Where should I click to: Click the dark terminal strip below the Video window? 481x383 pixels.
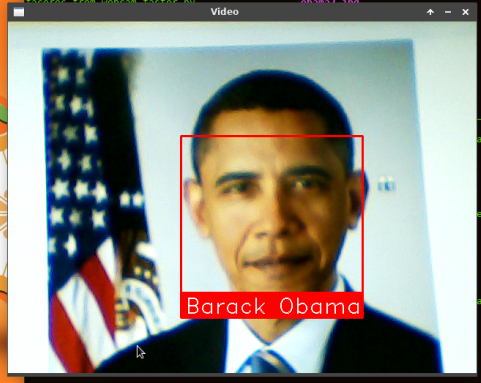(250, 380)
